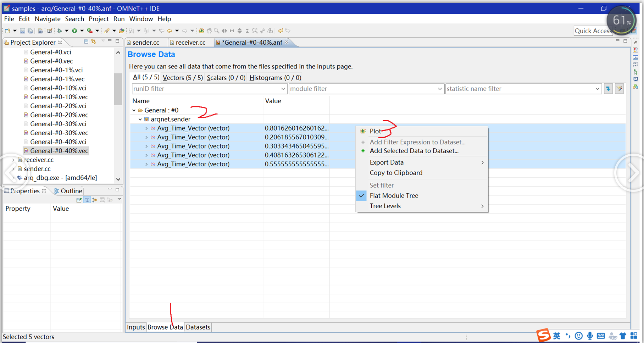The height and width of the screenshot is (343, 644).
Task: Switch to the Vectors (5 / 5) tab
Action: [x=183, y=78]
